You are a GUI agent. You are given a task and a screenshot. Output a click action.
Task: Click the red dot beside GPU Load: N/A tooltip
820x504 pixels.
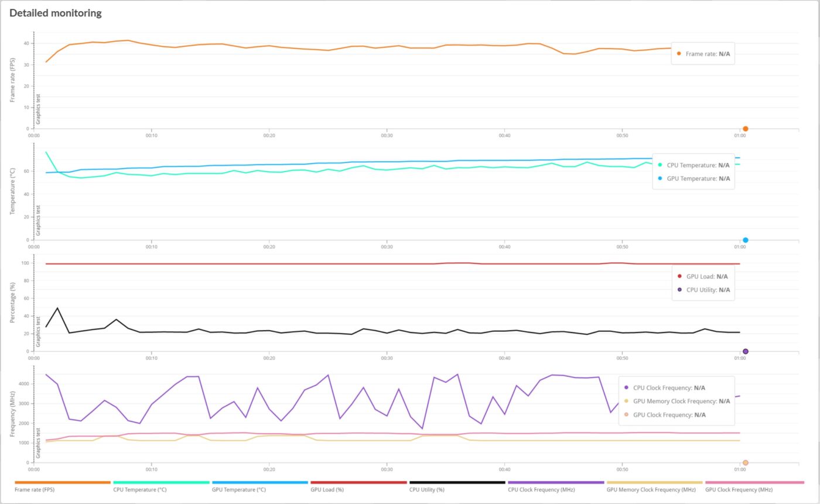[x=679, y=276]
